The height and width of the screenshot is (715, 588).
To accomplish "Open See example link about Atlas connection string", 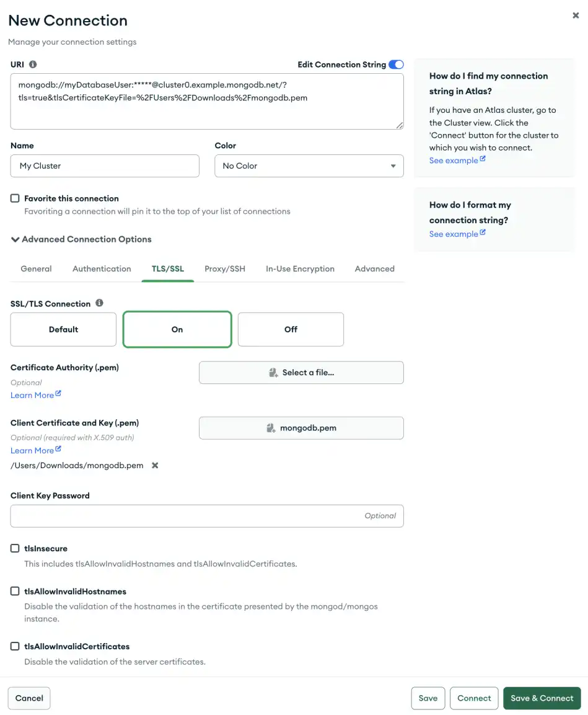I will coord(453,160).
